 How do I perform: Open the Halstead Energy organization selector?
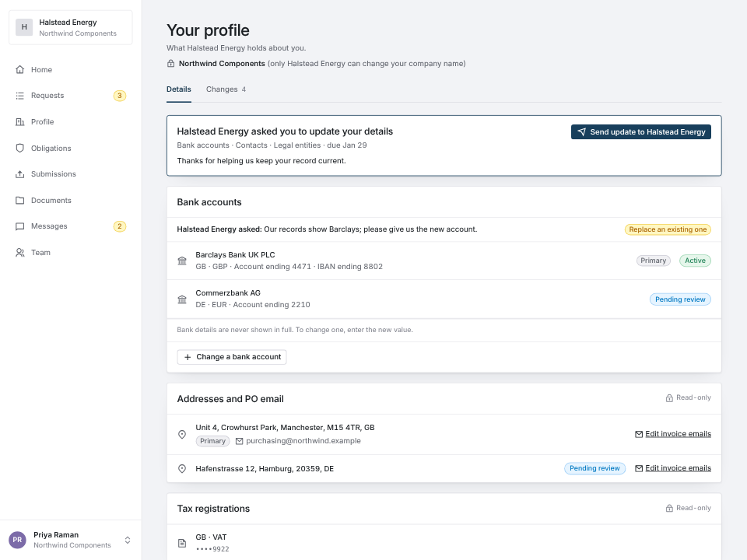pos(71,28)
